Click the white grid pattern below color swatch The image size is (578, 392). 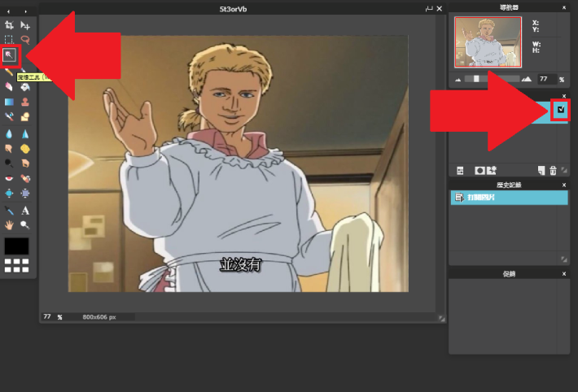click(16, 265)
